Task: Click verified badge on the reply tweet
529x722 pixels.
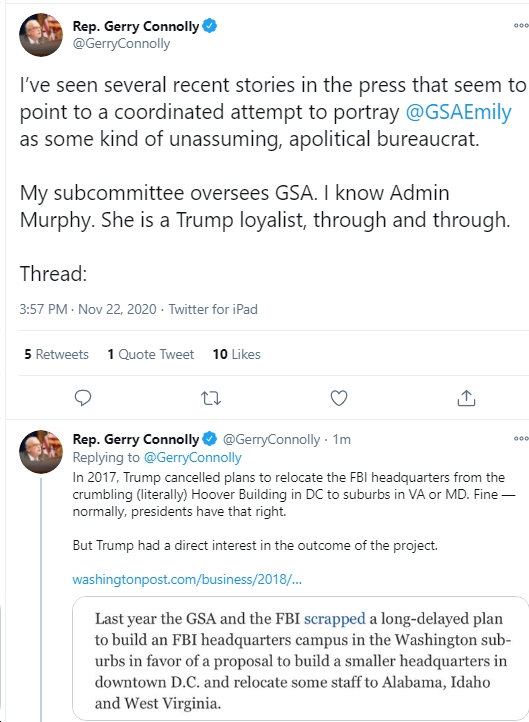Action: pos(209,439)
